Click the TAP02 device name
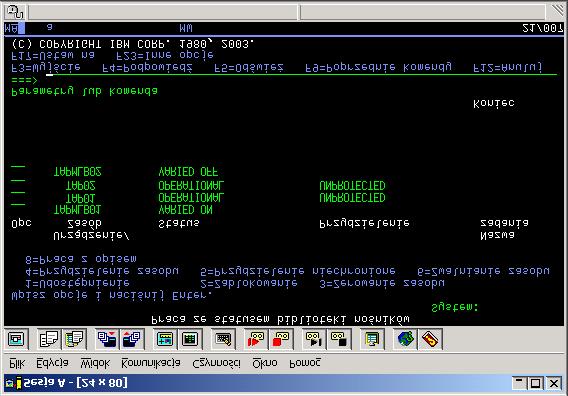The height and width of the screenshot is (396, 568). pyautogui.click(x=81, y=186)
